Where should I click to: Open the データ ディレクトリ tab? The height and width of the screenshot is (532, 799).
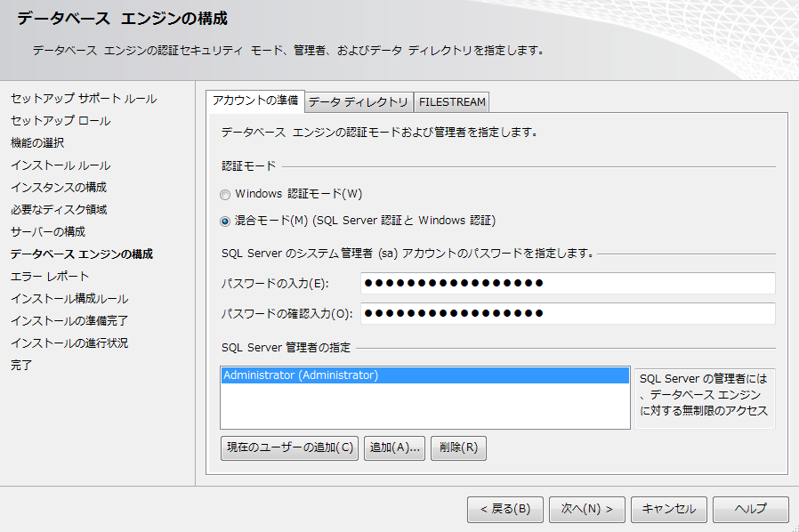359,102
